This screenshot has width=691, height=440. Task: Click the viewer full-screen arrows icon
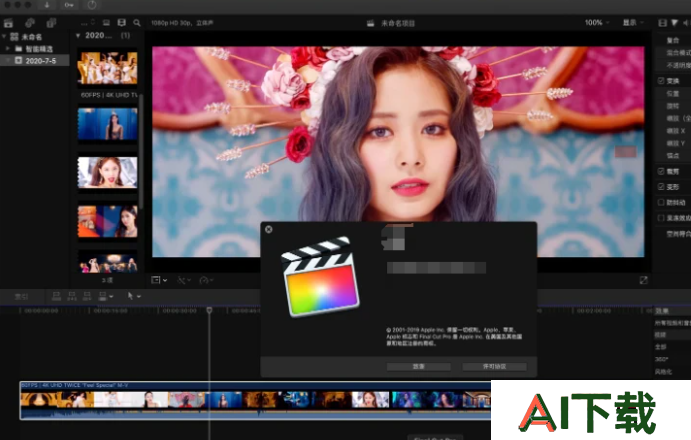point(643,280)
